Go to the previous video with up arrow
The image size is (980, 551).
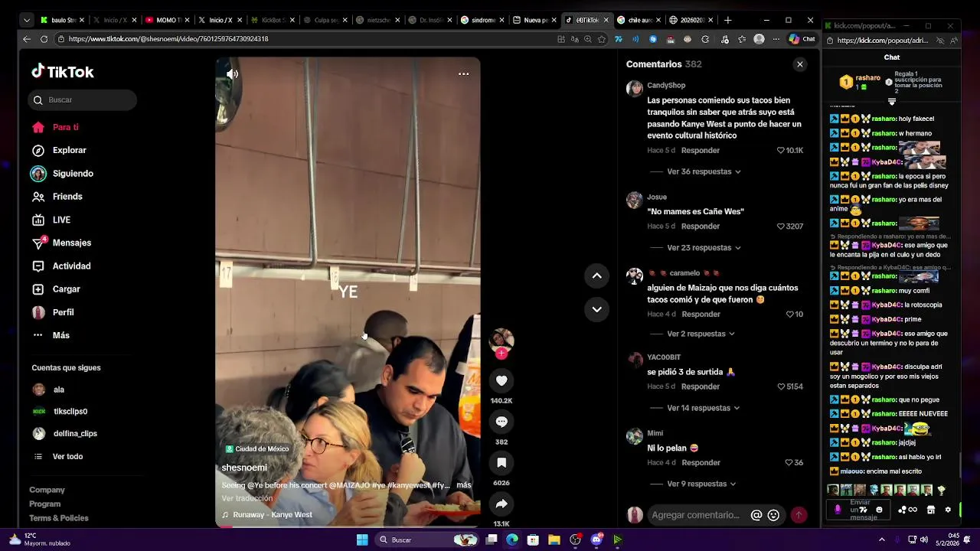[597, 276]
